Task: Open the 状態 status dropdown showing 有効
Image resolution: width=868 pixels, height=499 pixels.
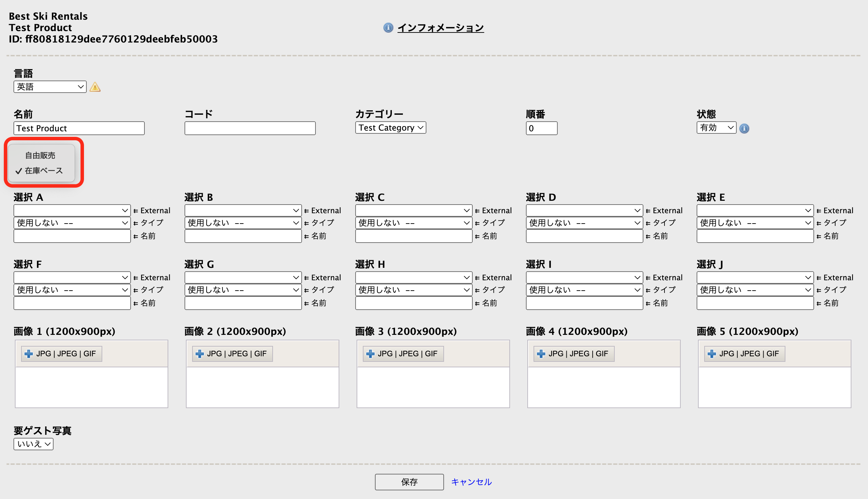Action: click(x=716, y=128)
